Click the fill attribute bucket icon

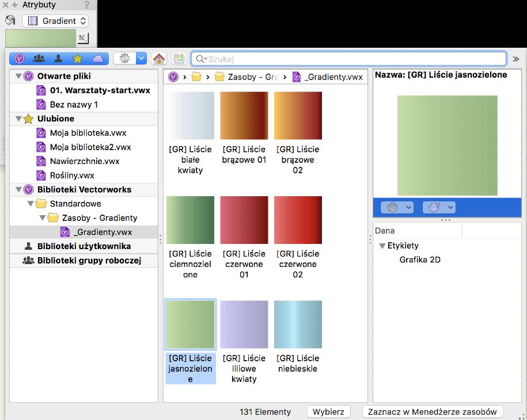coord(10,20)
